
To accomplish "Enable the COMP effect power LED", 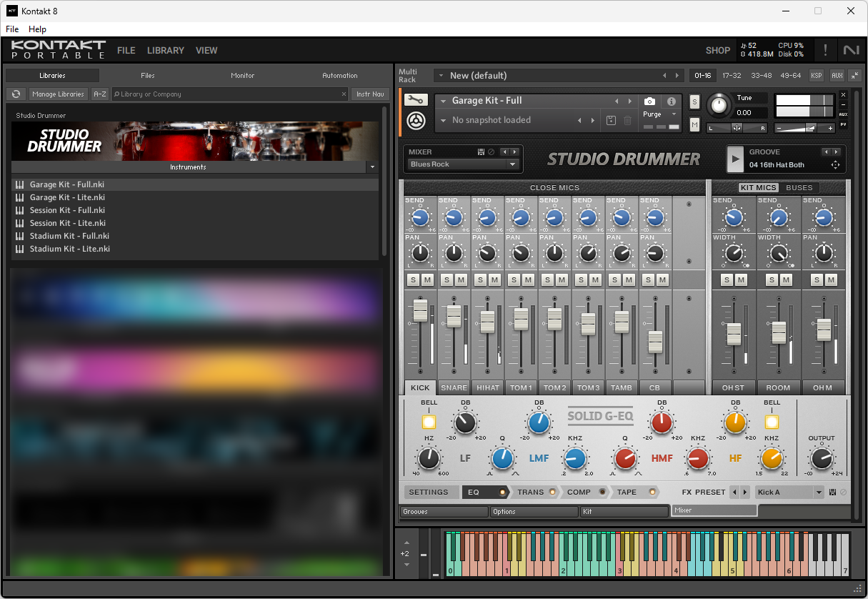I will pos(602,492).
